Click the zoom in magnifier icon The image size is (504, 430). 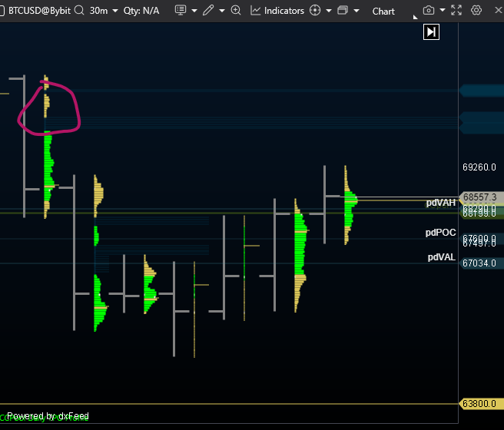pos(236,10)
